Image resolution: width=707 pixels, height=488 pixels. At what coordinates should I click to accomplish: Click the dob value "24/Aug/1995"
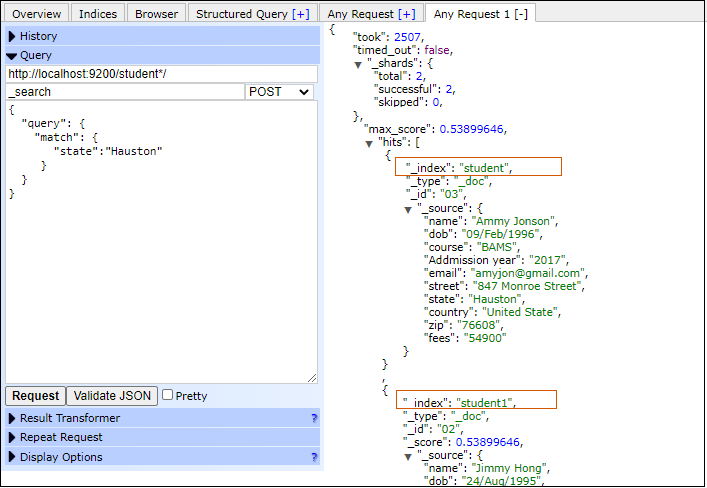click(x=501, y=481)
